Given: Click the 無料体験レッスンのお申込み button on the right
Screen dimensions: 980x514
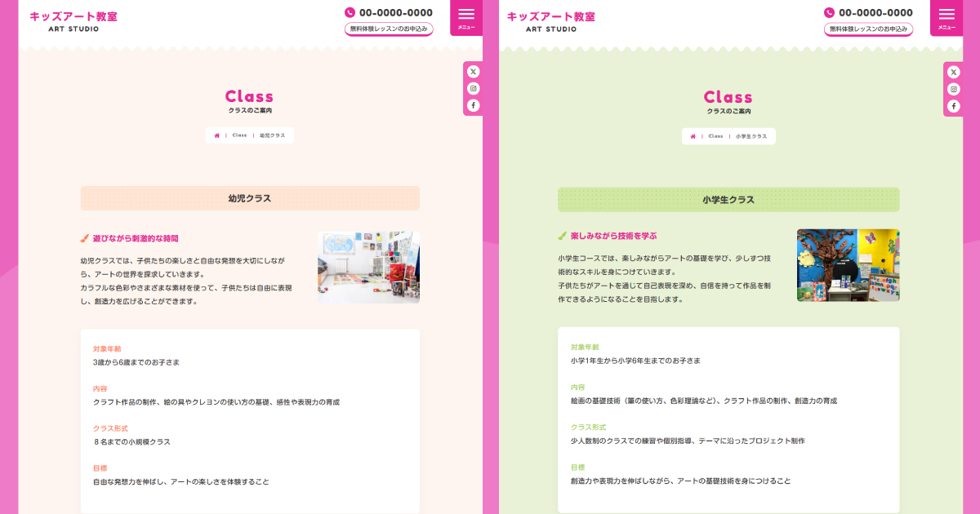Looking at the screenshot, I should [870, 28].
